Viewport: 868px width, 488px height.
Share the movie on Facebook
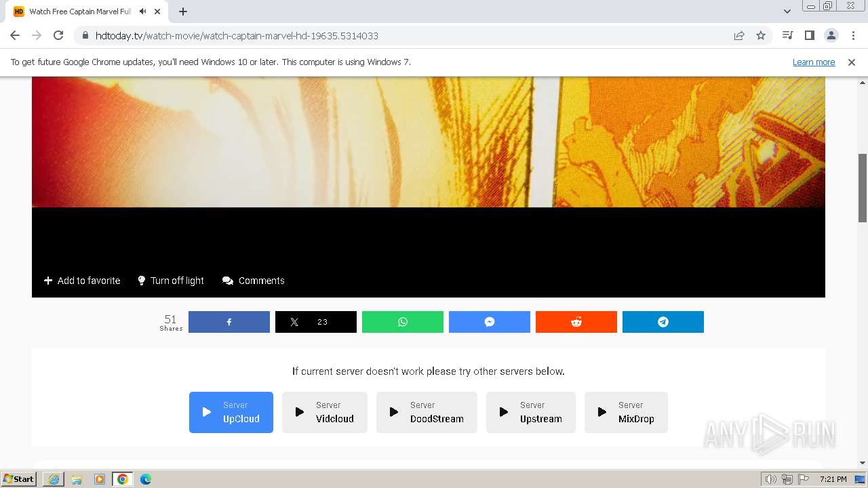click(229, 322)
